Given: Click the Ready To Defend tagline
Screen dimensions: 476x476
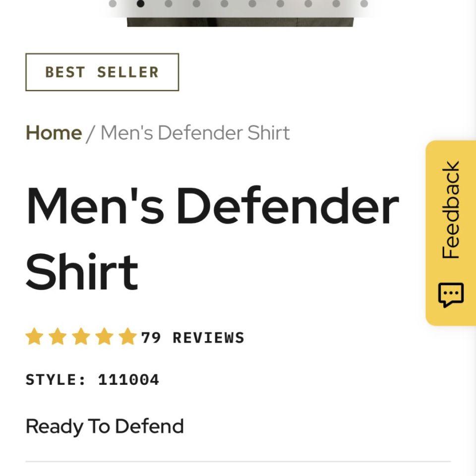Looking at the screenshot, I should (105, 425).
